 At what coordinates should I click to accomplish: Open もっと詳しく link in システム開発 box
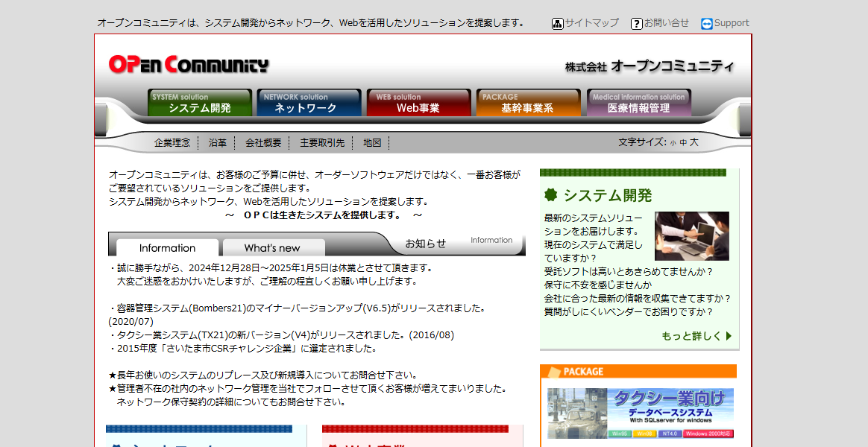point(696,336)
